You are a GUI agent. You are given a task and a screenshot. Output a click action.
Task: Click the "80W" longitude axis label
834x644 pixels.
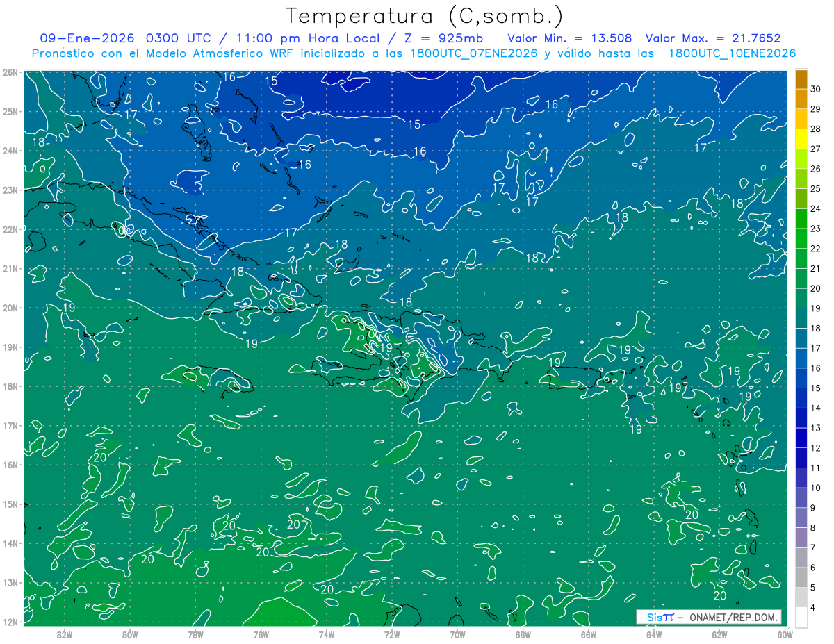click(x=130, y=634)
